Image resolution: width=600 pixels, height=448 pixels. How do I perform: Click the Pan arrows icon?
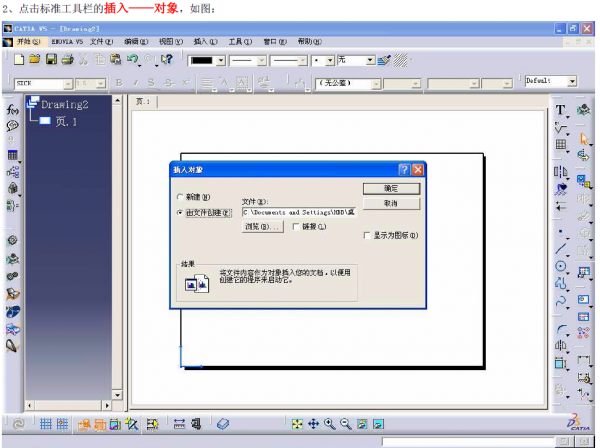[313, 424]
